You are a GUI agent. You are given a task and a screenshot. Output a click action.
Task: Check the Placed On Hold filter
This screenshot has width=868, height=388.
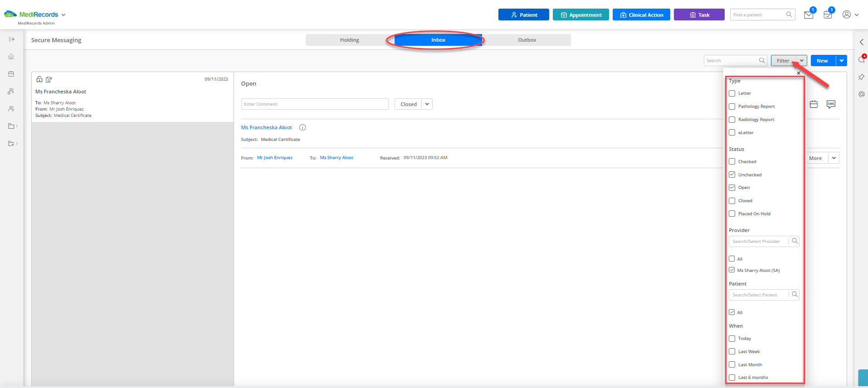(732, 213)
